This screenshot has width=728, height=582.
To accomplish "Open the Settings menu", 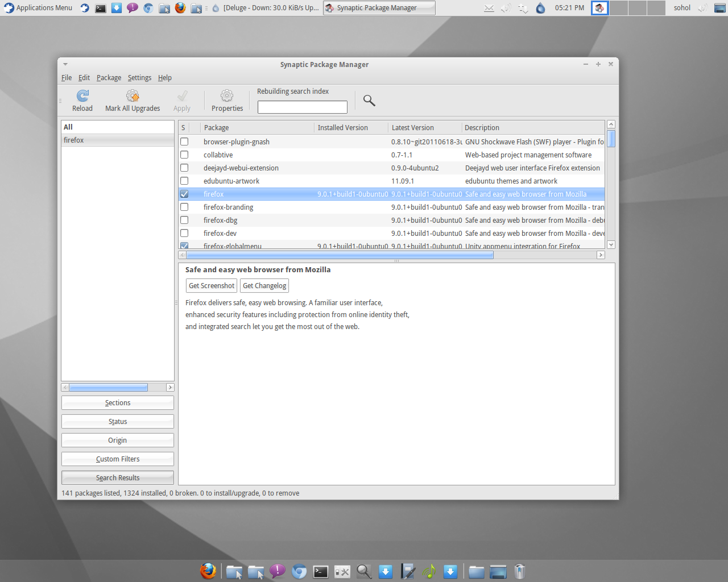I will point(139,78).
